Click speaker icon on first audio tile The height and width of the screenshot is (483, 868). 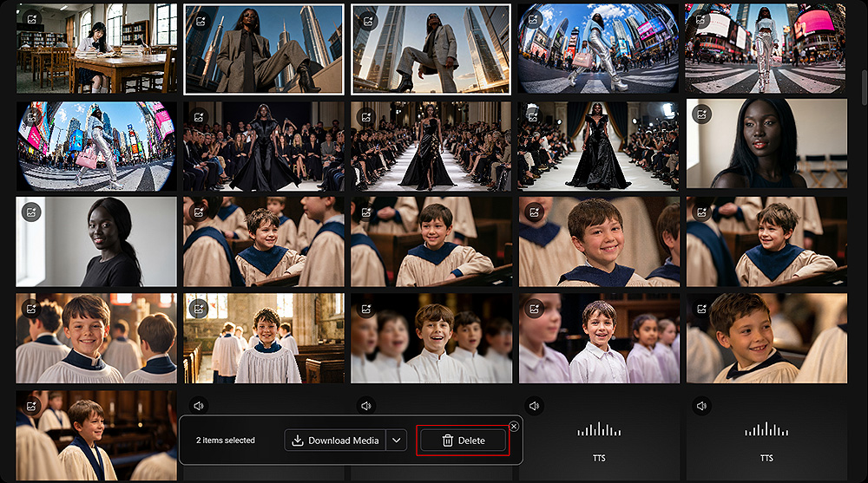tap(199, 406)
